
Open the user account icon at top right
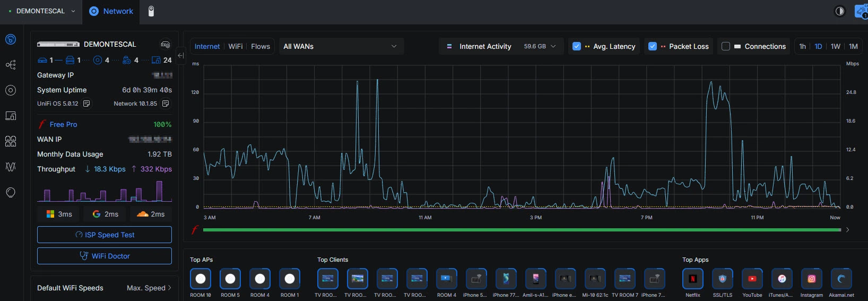click(861, 11)
